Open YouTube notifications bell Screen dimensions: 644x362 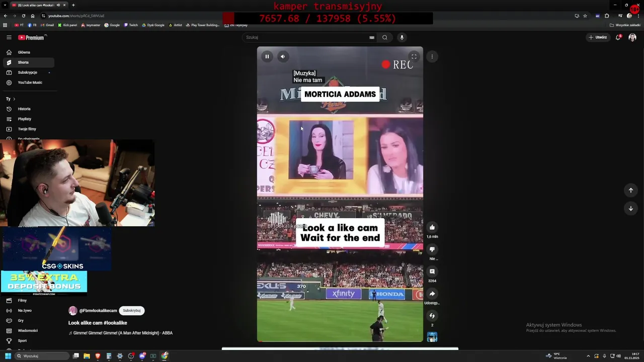tap(618, 37)
